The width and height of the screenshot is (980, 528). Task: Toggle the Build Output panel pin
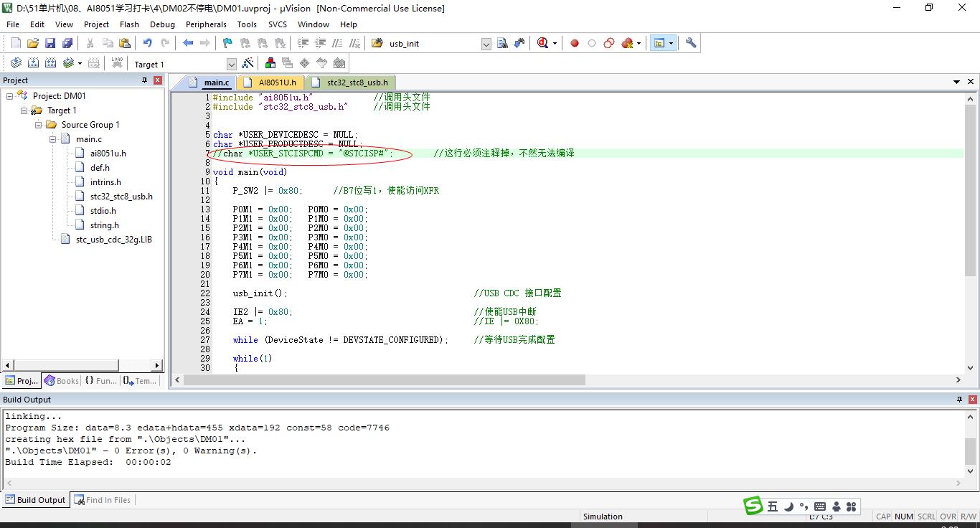[959, 400]
